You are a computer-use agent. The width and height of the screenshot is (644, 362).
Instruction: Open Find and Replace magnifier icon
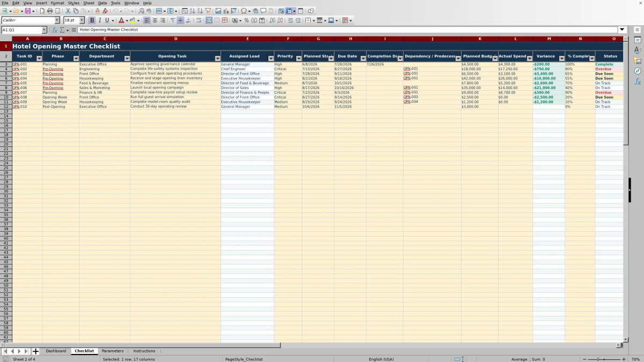tap(141, 11)
